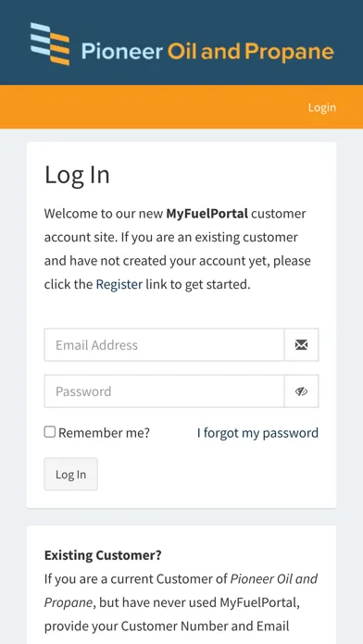Enable the Remember me checkbox

click(x=50, y=432)
